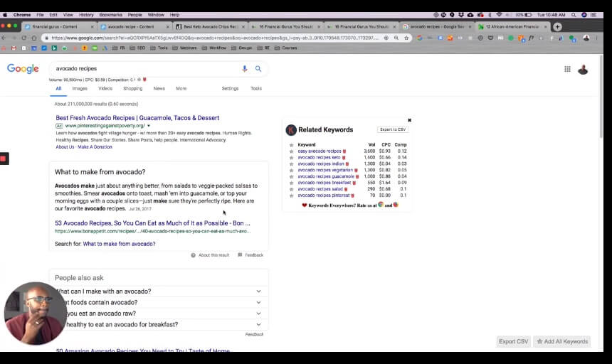Open the ad URL dropdown arrow
Screen dimensions: 612x364
click(149, 126)
